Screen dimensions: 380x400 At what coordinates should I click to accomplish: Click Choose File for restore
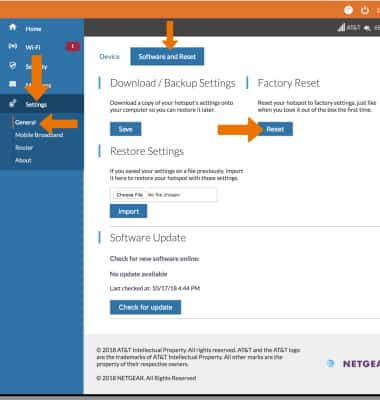point(130,195)
